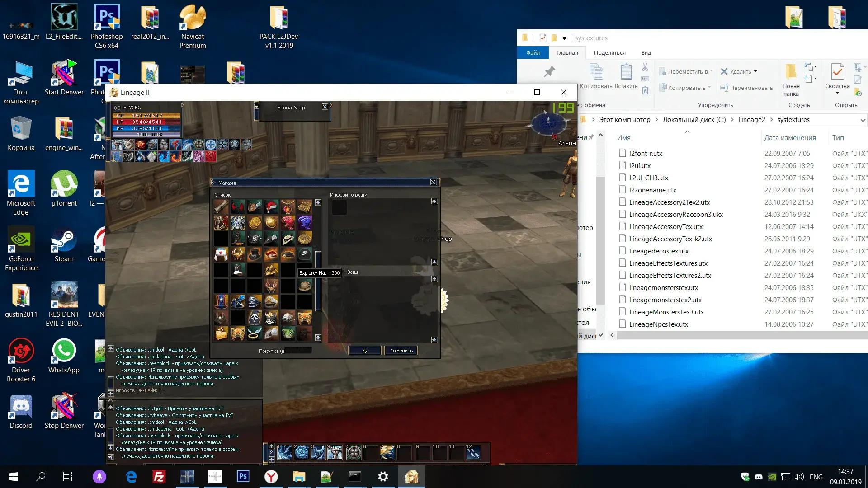Select the stack of gold coins item
The image size is (868, 488).
[255, 223]
